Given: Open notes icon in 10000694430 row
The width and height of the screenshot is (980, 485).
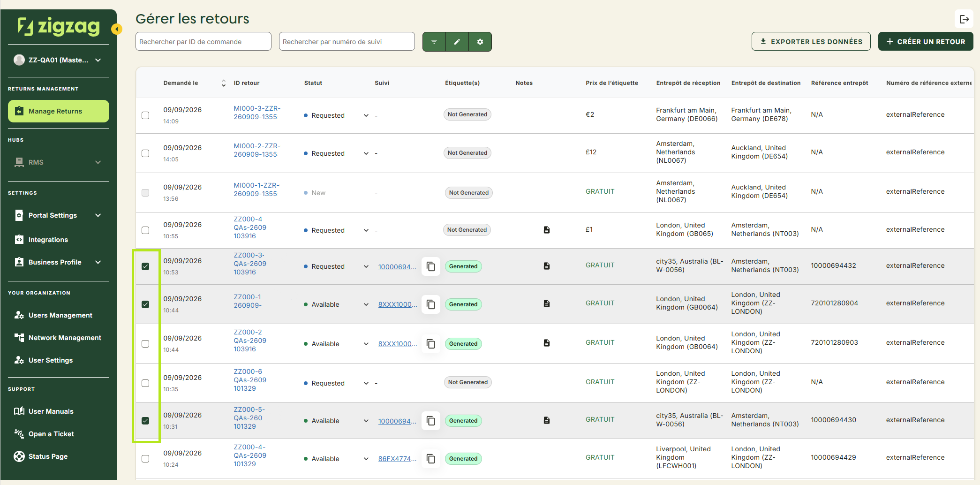Looking at the screenshot, I should pos(547,420).
